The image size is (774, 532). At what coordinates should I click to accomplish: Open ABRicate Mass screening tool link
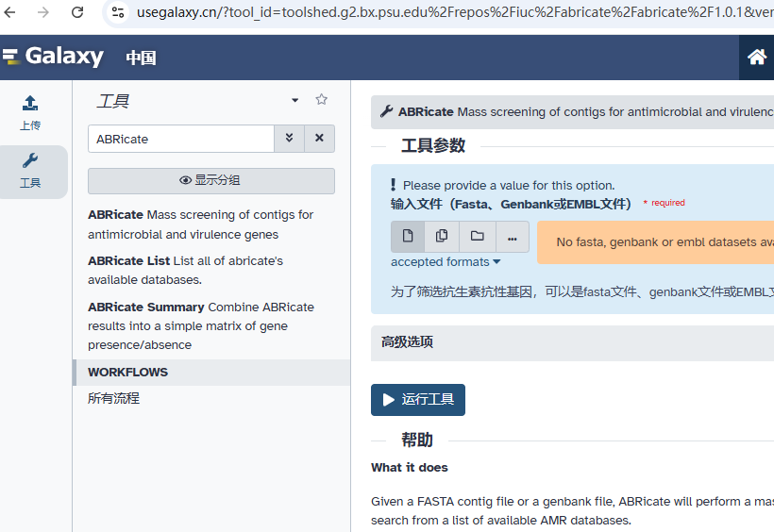(200, 224)
